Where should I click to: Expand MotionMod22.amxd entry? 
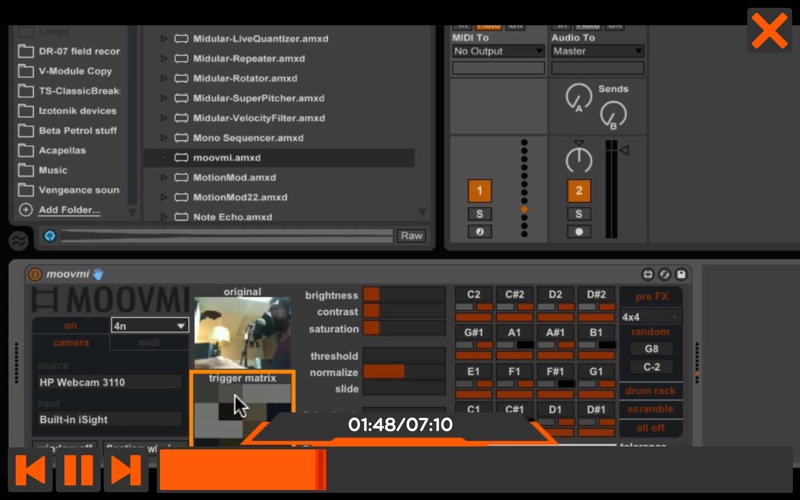tap(164, 197)
